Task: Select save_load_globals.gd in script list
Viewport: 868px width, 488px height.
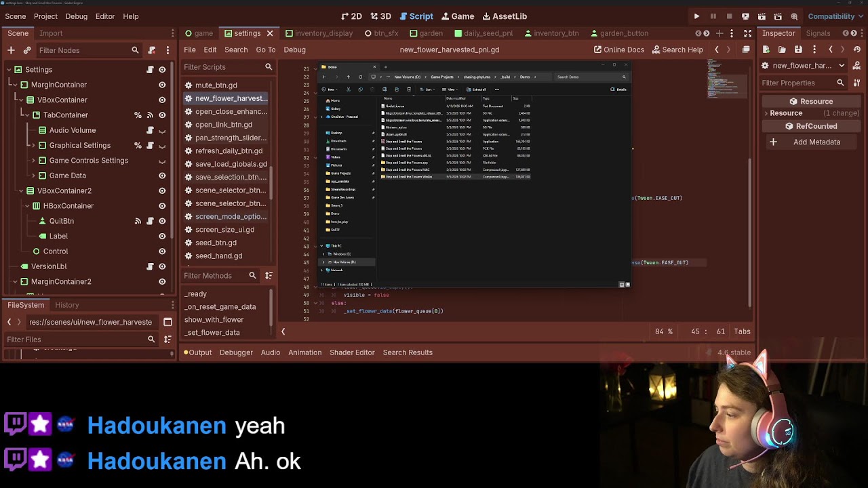Action: [226, 164]
